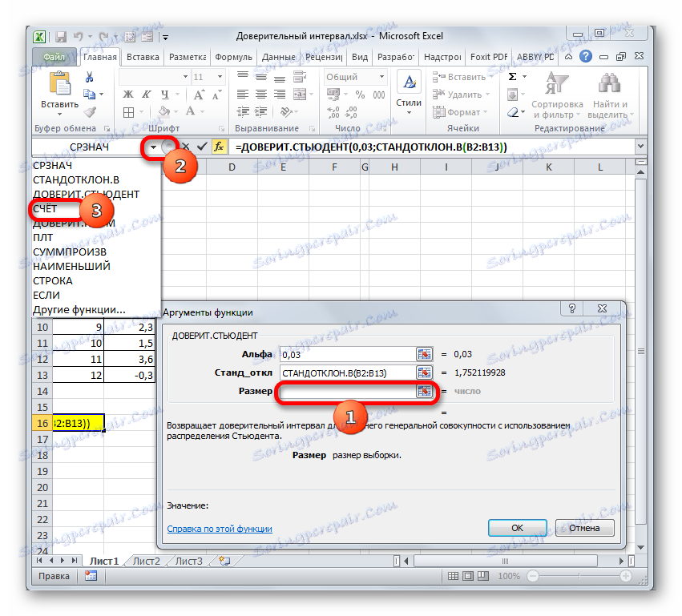The image size is (682, 616).
Task: Switch to the Вид ribbon tab
Action: 360,57
